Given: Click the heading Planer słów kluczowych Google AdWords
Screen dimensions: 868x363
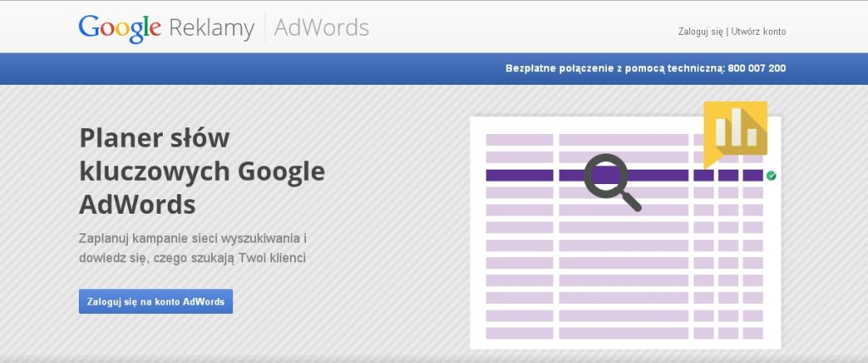Looking at the screenshot, I should [x=202, y=171].
